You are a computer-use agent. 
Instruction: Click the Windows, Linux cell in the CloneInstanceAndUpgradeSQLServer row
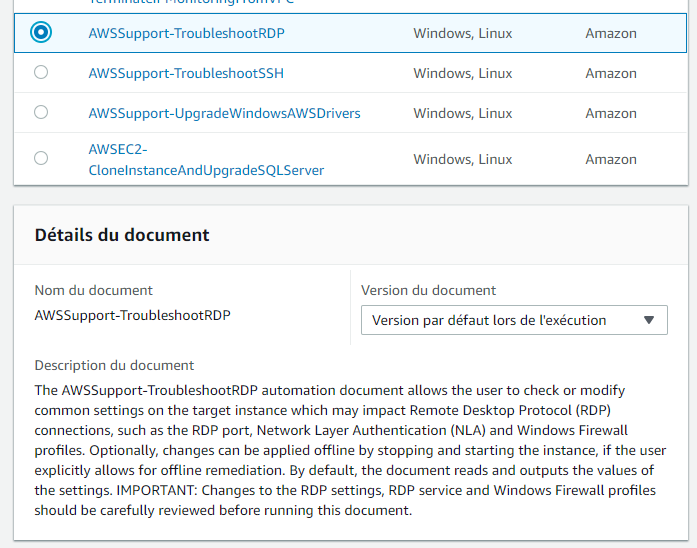click(462, 160)
